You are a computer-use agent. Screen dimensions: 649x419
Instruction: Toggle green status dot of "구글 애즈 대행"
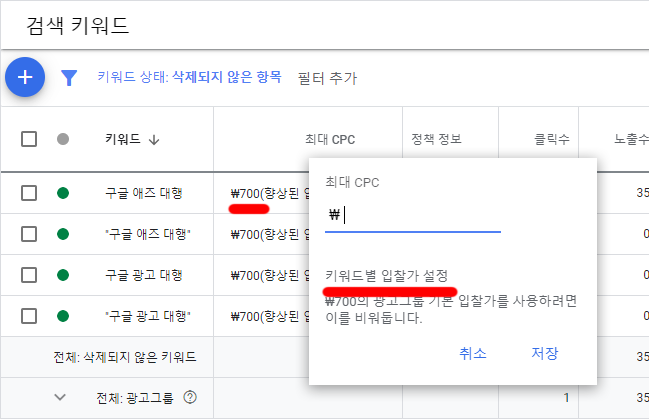(x=63, y=234)
